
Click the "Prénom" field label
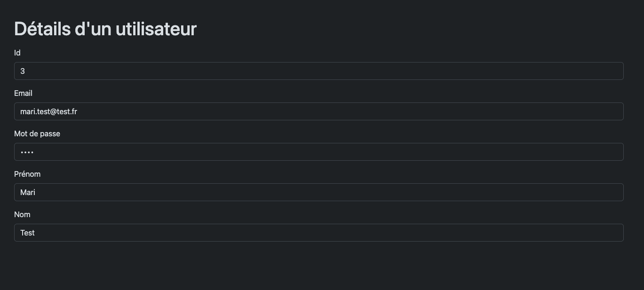coord(27,174)
